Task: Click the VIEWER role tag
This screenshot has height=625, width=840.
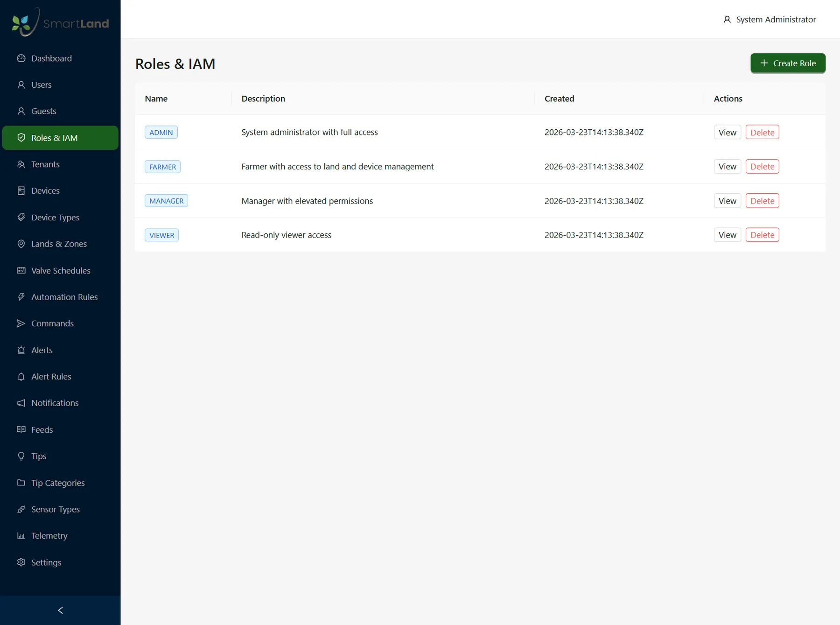Action: click(161, 235)
